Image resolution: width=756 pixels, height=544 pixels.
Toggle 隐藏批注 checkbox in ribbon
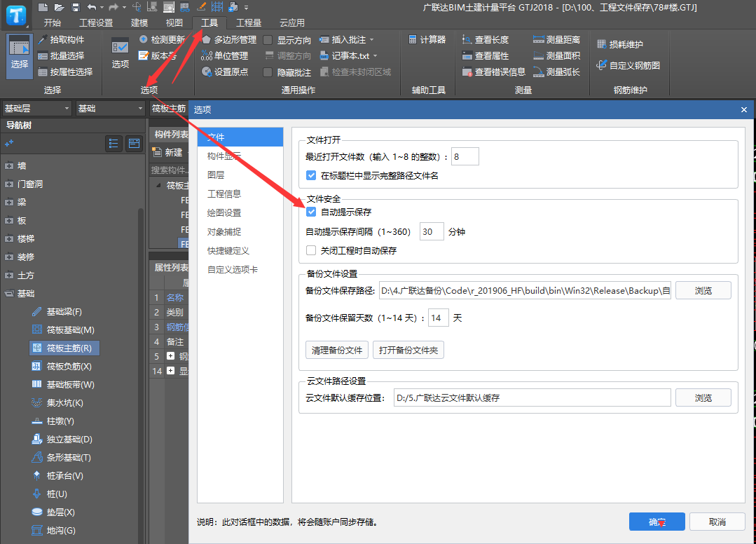(x=268, y=72)
